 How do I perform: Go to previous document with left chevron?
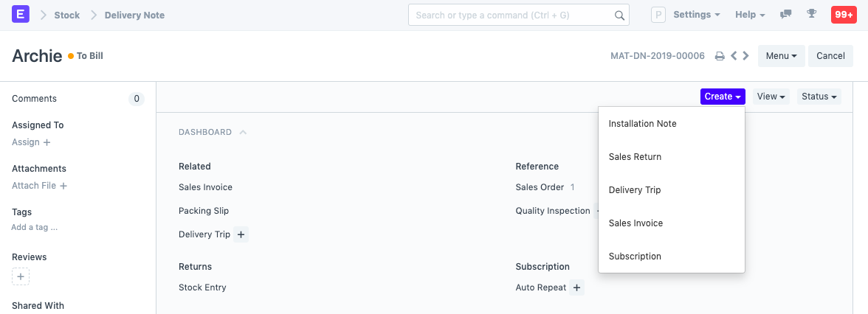pos(734,56)
